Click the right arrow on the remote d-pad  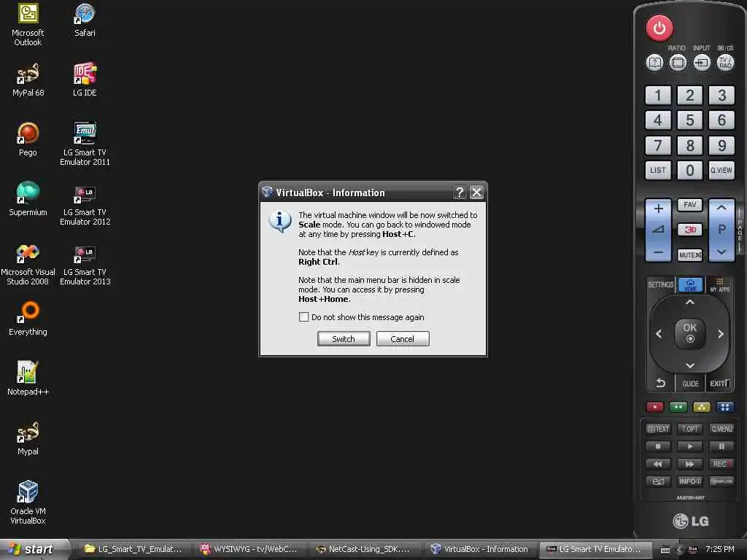[720, 334]
